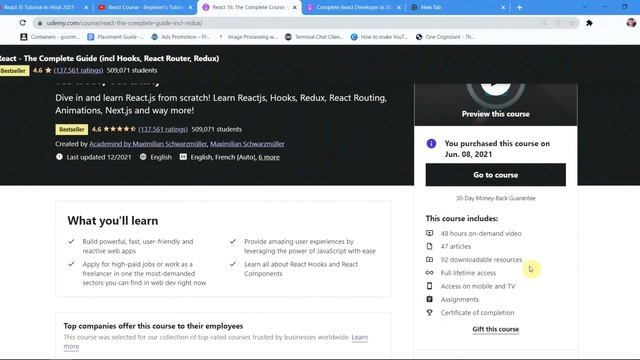Open the Containers goorm bookmark
This screenshot has height=360, width=640.
[50, 37]
